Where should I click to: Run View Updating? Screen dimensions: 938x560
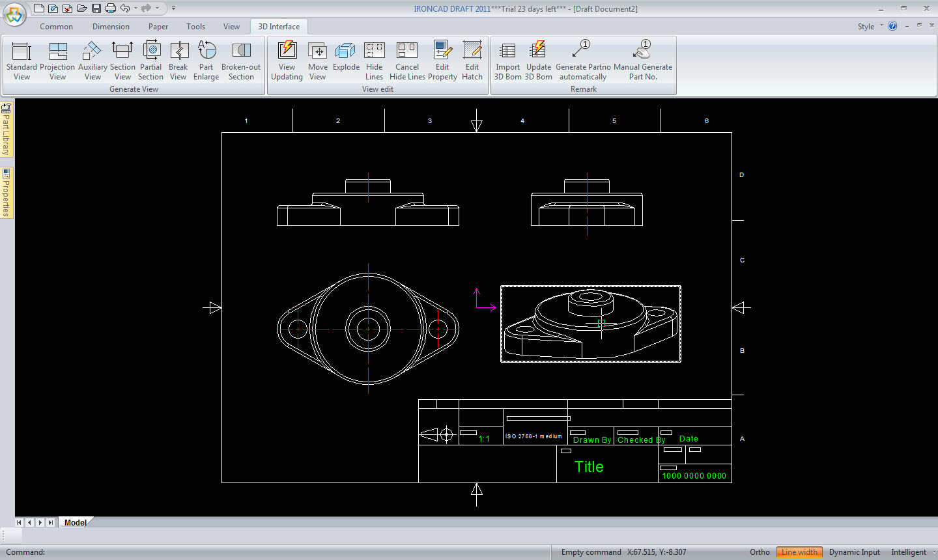click(x=287, y=61)
